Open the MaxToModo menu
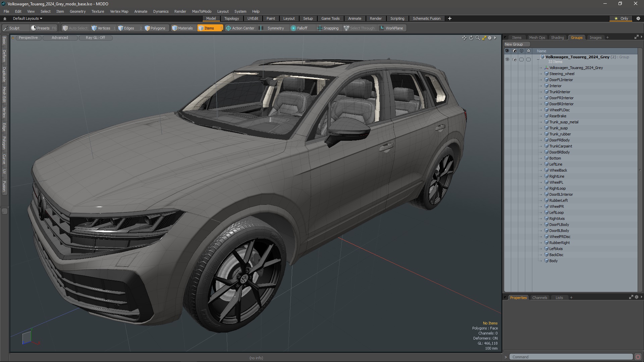Screen dimensions: 644x362 202,11
